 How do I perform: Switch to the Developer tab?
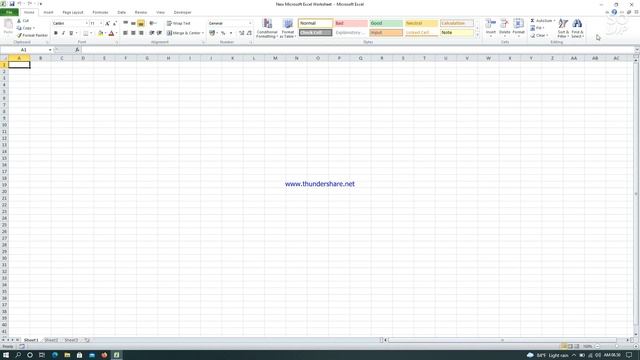coord(182,12)
